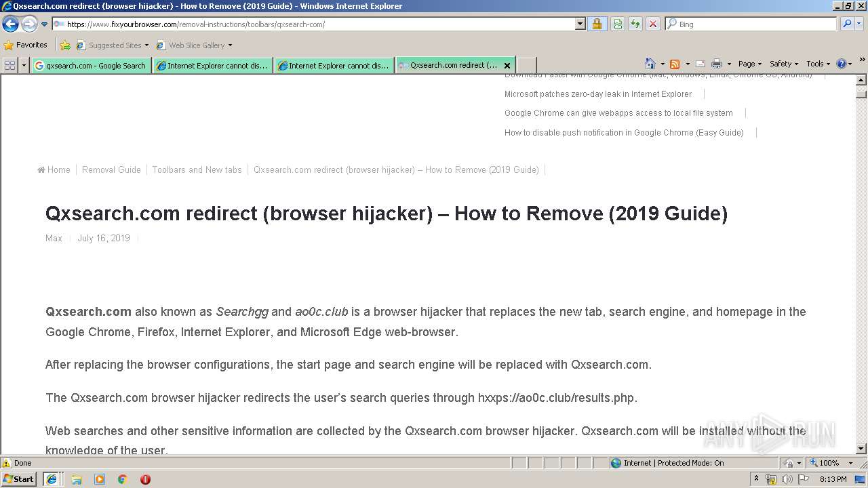Viewport: 868px width, 488px height.
Task: Click the Removal Guide breadcrumb
Action: coord(111,170)
